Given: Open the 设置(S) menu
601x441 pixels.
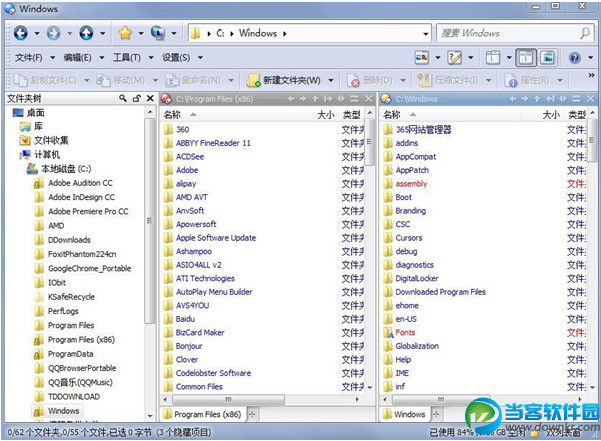Looking at the screenshot, I should tap(176, 58).
